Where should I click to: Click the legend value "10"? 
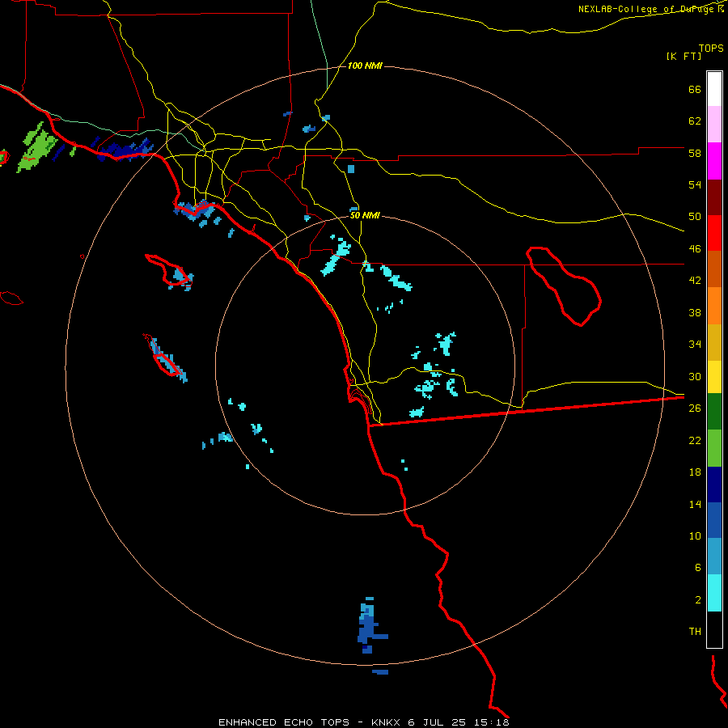(695, 535)
